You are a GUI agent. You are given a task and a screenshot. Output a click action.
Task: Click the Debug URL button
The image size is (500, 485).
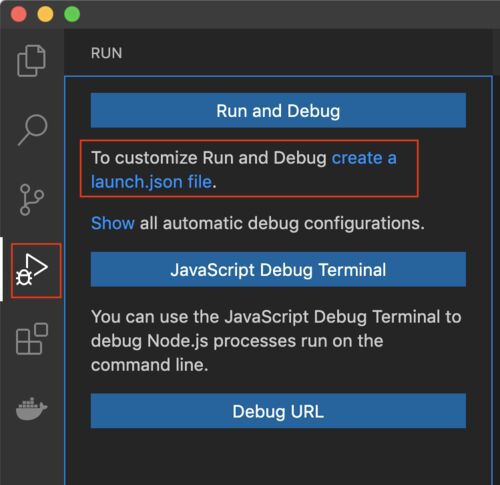278,411
